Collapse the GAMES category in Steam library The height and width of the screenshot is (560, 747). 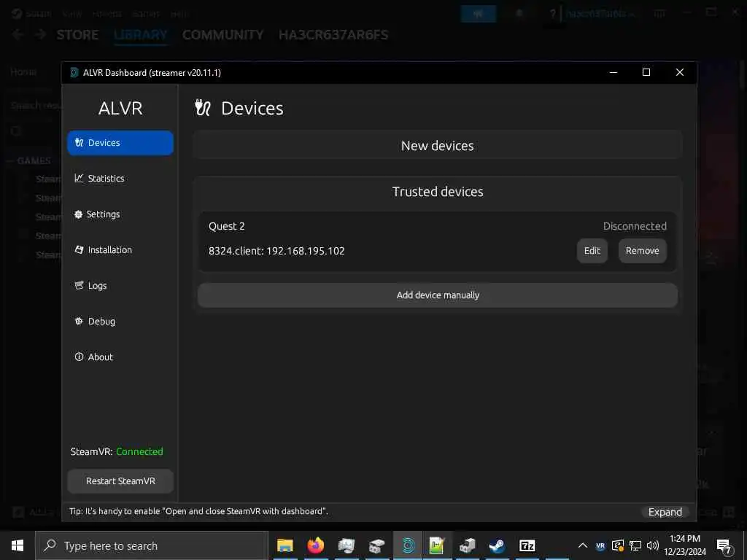coord(10,160)
